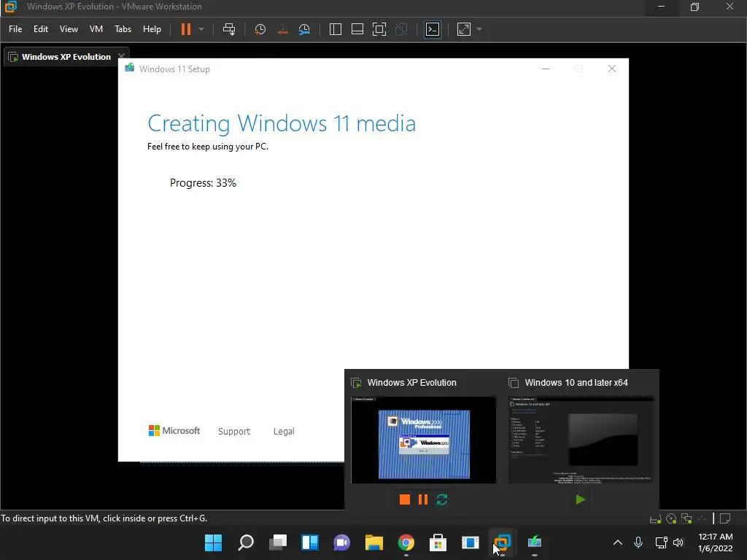Click the stretch guest display icon
The image size is (747, 560).
pos(464,29)
